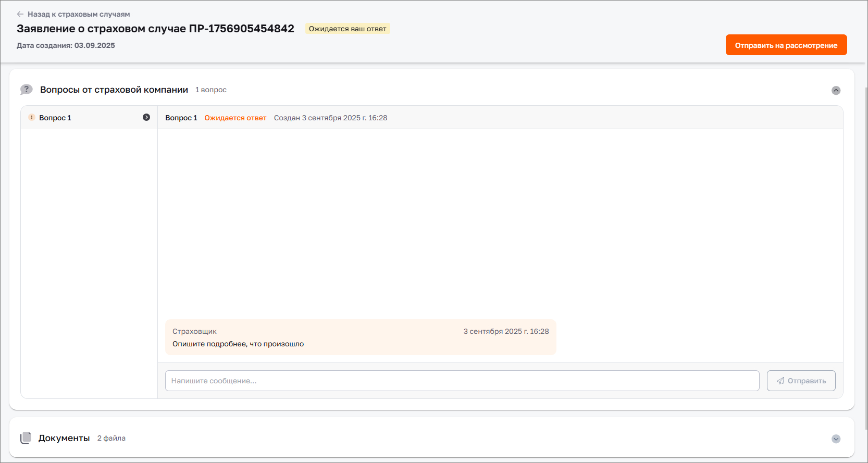Screen dimensions: 868x463
Task: Click the back arrow icon at top
Action: click(20, 14)
